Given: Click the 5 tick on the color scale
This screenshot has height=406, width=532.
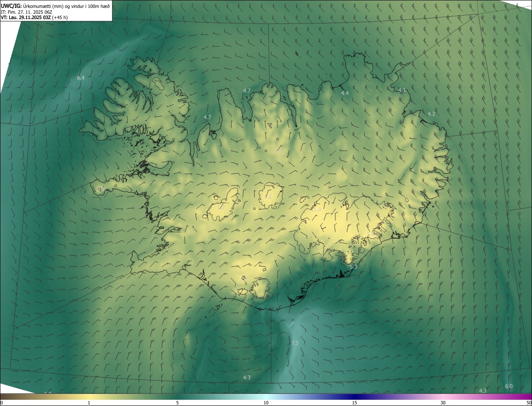Looking at the screenshot, I should 177,403.
